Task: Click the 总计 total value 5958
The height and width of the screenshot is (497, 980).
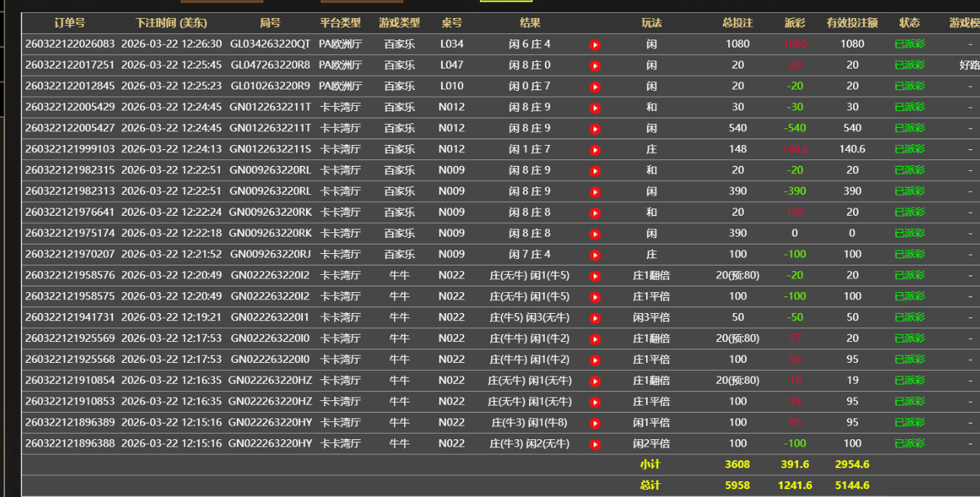Action: point(738,485)
